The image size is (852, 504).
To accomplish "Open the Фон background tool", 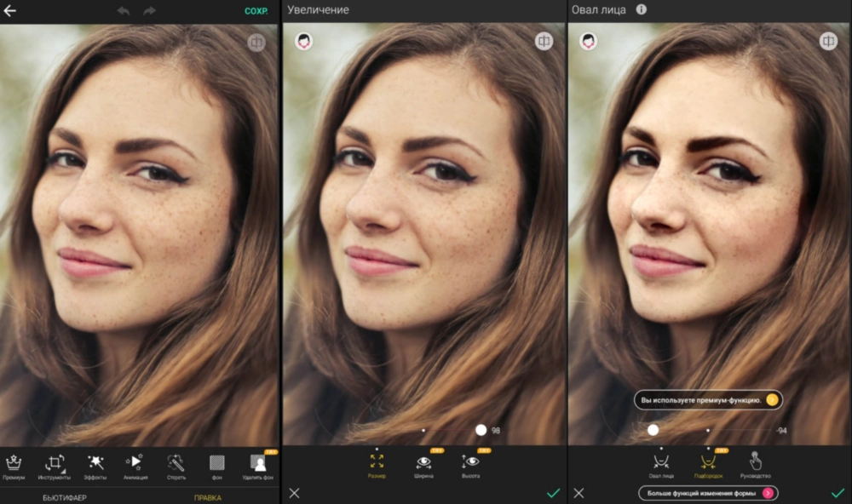I will (216, 467).
